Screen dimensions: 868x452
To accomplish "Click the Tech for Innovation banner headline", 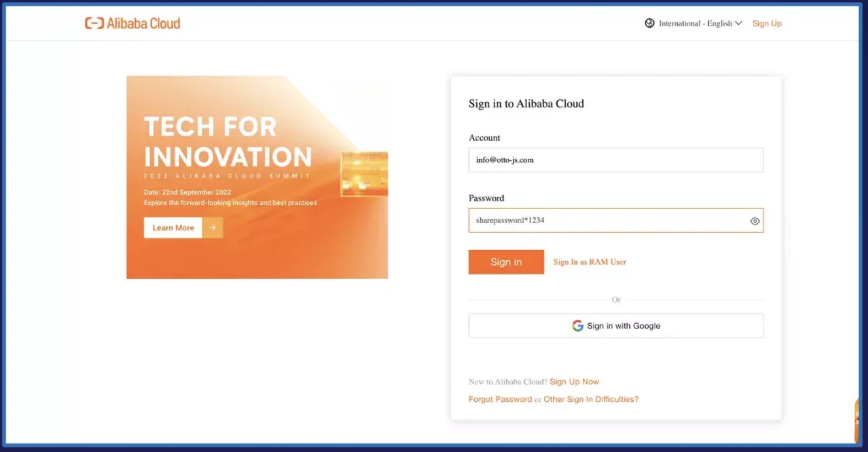I will (227, 142).
